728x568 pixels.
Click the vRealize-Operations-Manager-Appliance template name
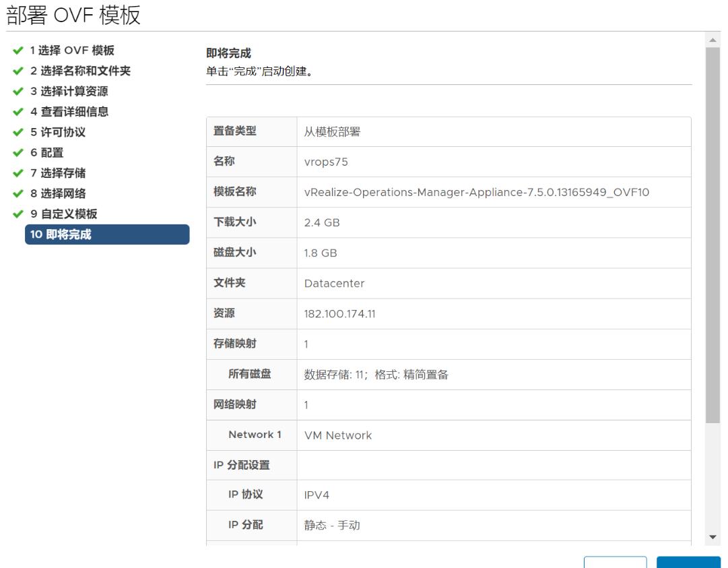477,193
